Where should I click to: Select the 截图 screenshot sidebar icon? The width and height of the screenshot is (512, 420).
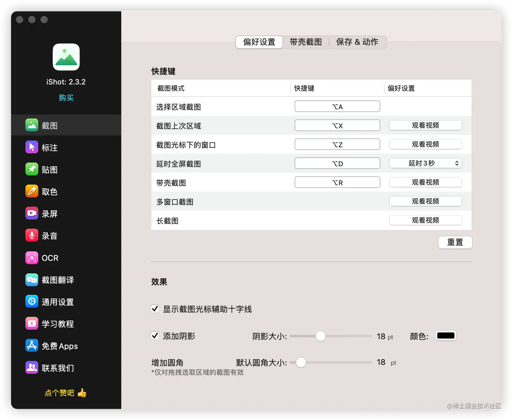[x=32, y=125]
